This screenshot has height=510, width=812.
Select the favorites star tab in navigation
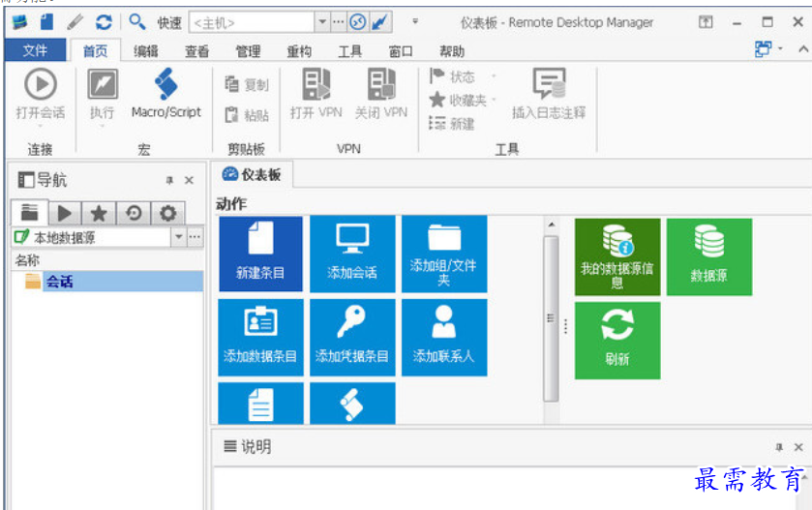click(x=99, y=213)
